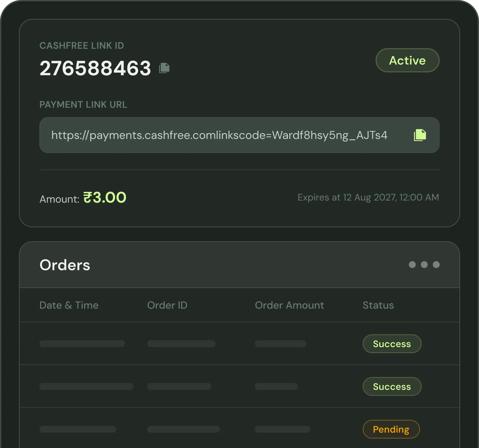Screen dimensions: 479x448
Task: Click the ₹3.00 amount value
Action: coord(105,197)
